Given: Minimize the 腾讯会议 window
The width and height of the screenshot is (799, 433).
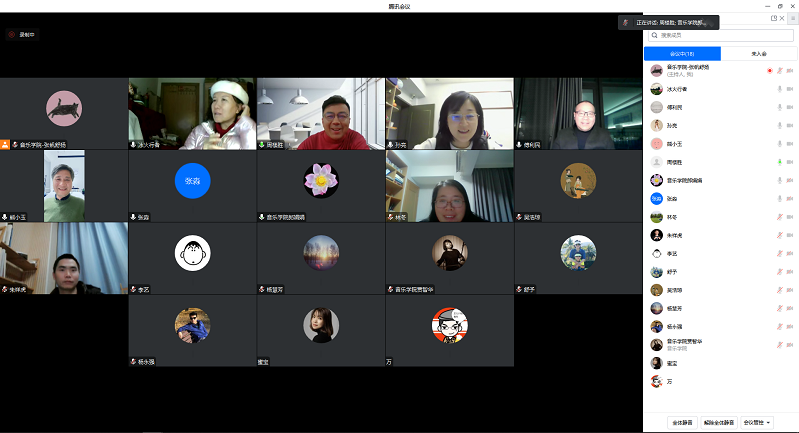Looking at the screenshot, I should [768, 6].
